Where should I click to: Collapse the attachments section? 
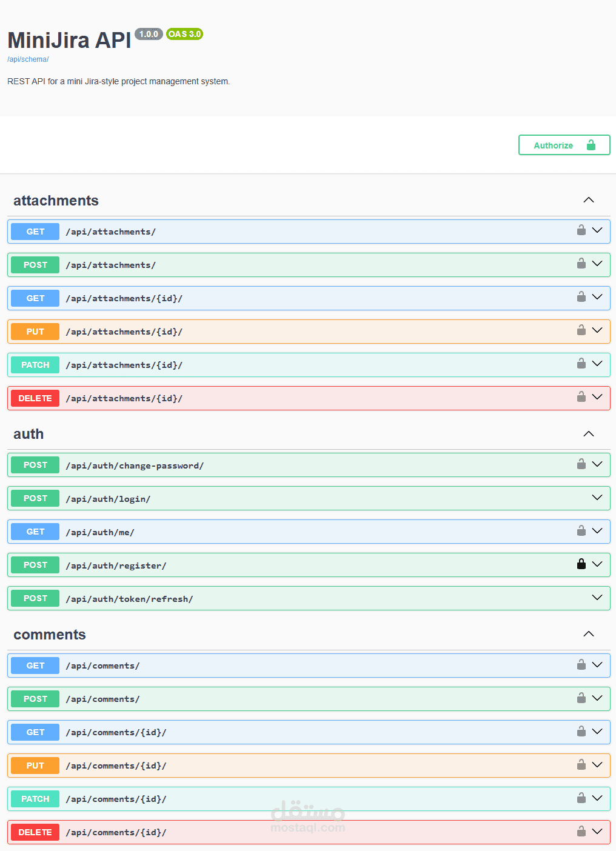[x=589, y=200]
